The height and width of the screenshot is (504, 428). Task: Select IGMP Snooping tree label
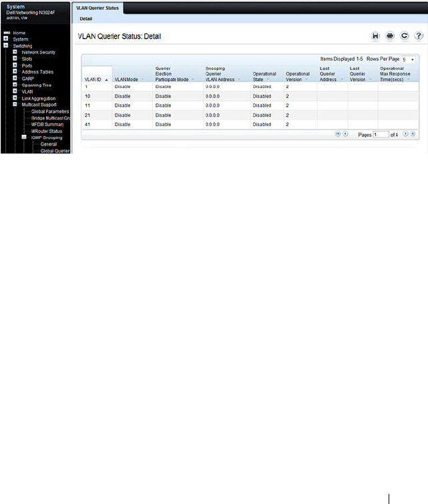[x=47, y=138]
